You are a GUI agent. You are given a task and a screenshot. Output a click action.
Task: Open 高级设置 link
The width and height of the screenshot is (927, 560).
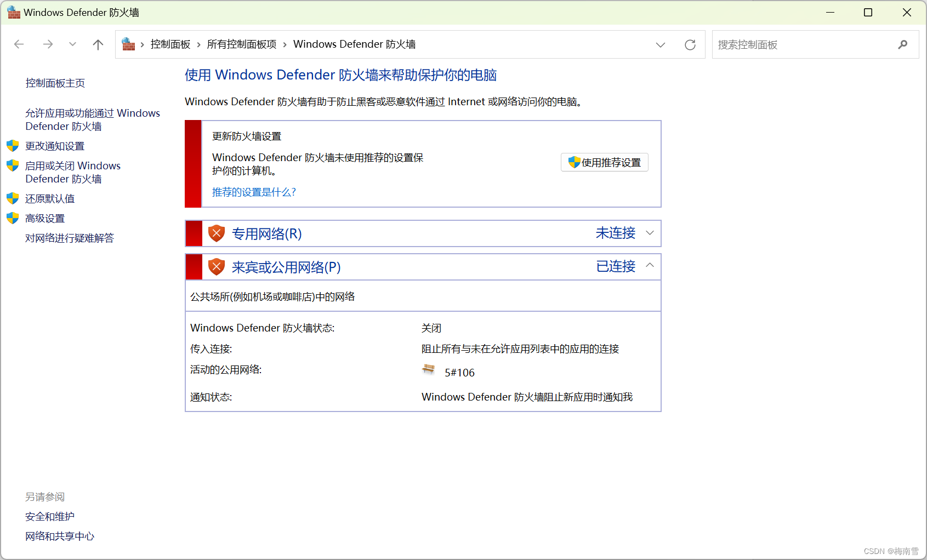(45, 219)
